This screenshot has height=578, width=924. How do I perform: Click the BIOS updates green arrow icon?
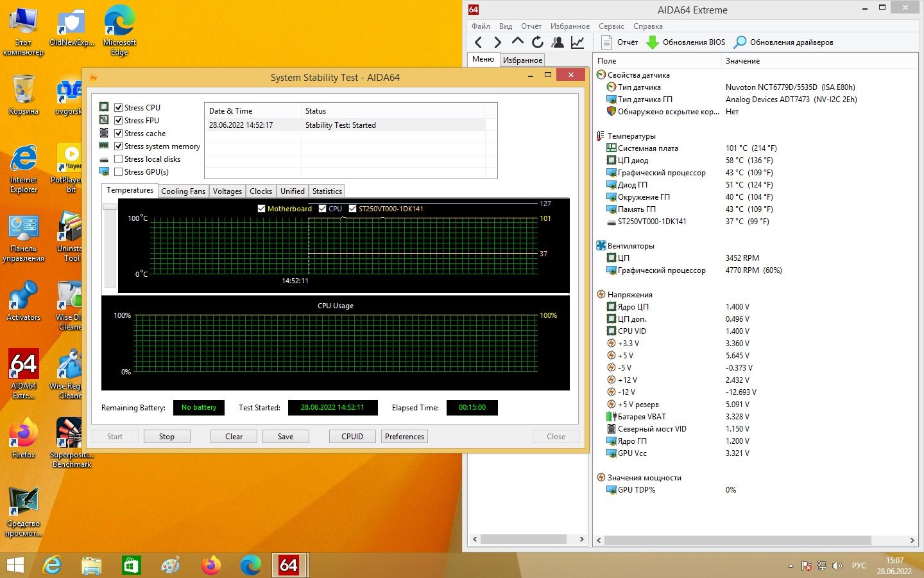tap(653, 42)
